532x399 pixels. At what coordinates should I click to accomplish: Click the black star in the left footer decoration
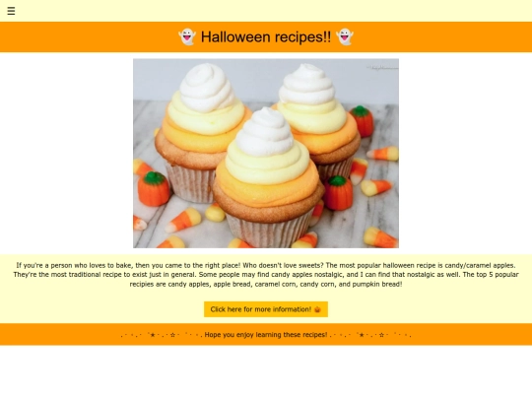click(153, 335)
